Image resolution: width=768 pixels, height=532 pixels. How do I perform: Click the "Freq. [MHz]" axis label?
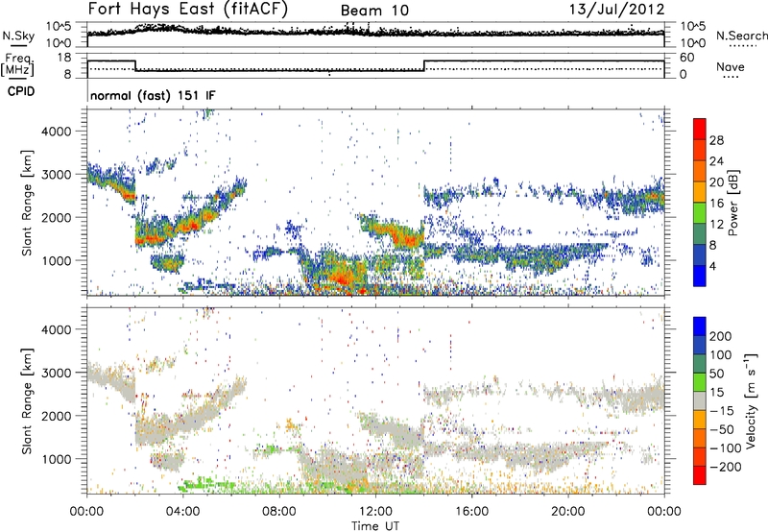point(17,64)
